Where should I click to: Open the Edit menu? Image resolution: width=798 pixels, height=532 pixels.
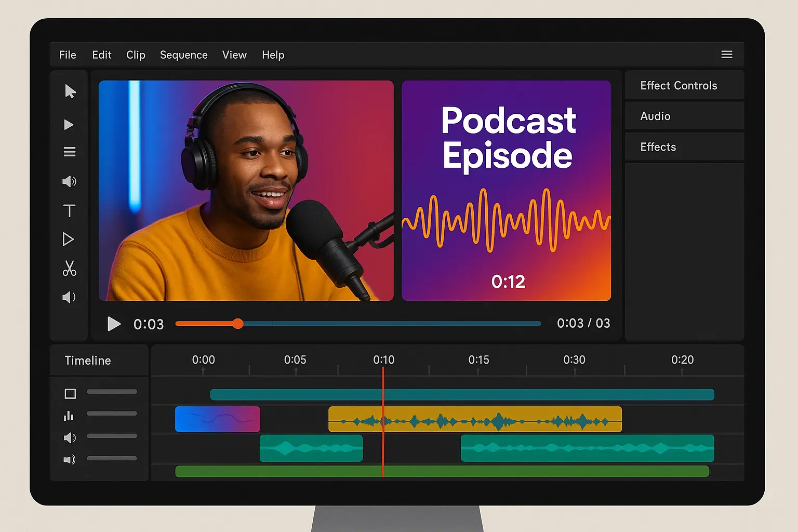point(101,55)
